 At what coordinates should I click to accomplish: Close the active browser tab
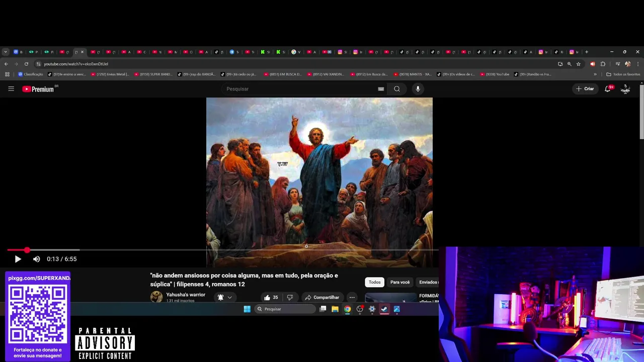[82, 52]
